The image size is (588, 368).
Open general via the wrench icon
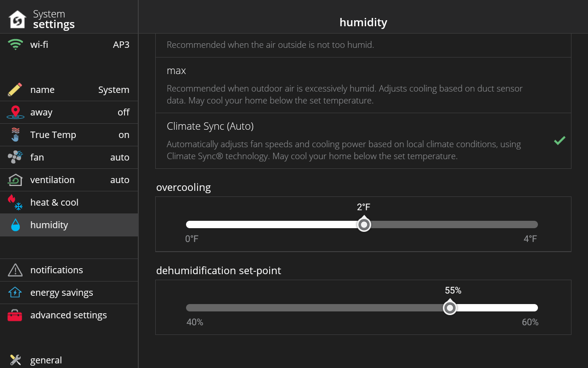[15, 360]
